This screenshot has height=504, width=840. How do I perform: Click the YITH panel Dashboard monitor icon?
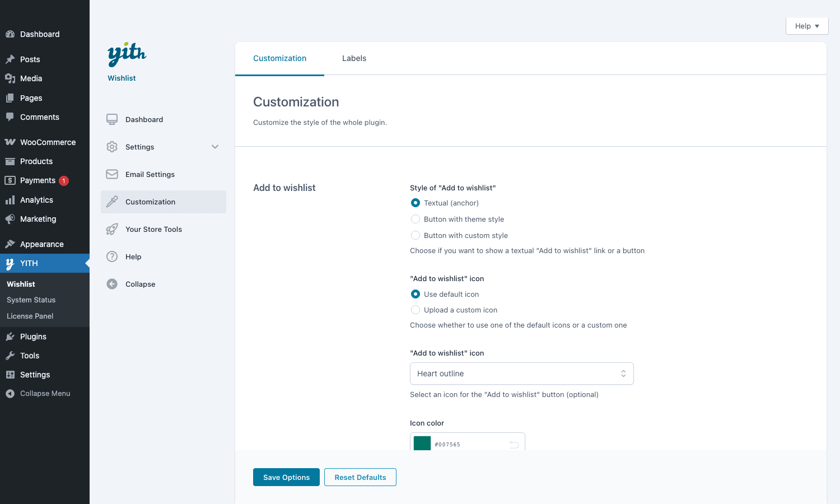(x=112, y=119)
